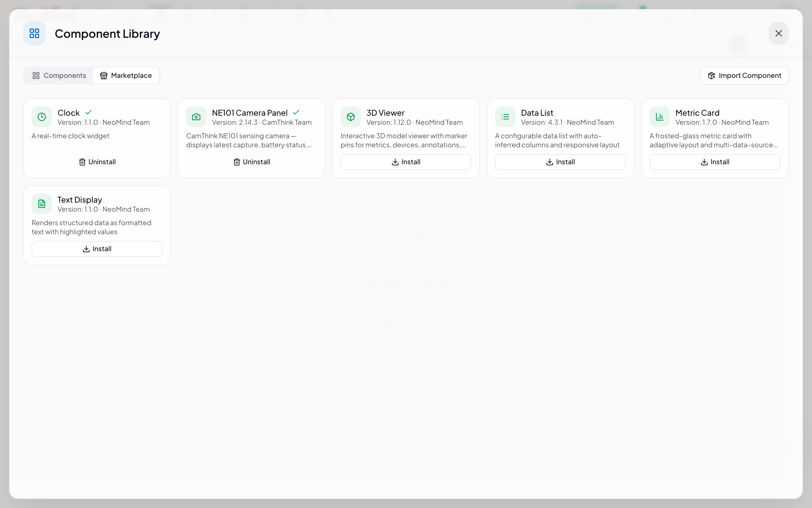Image resolution: width=812 pixels, height=508 pixels.
Task: Close the Component Library dialog
Action: point(778,33)
